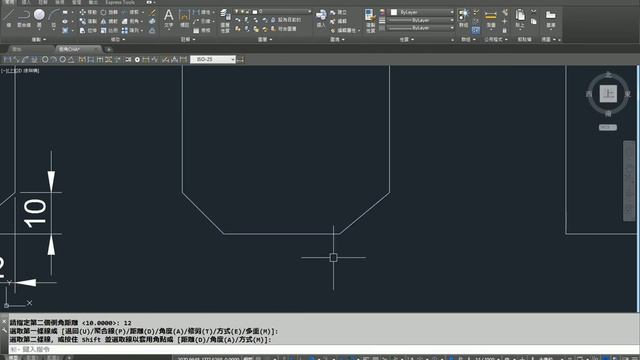Image resolution: width=640 pixels, height=360 pixels.
Task: Open the Express Tools ribbon tab
Action: tap(120, 2)
